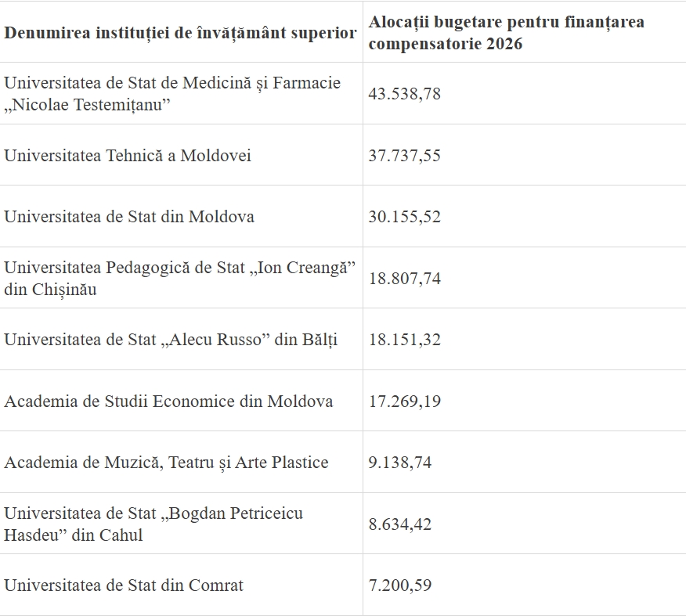Select the "Ion Creangă" pedagogical university cell
This screenshot has width=686, height=616.
pyautogui.click(x=179, y=279)
